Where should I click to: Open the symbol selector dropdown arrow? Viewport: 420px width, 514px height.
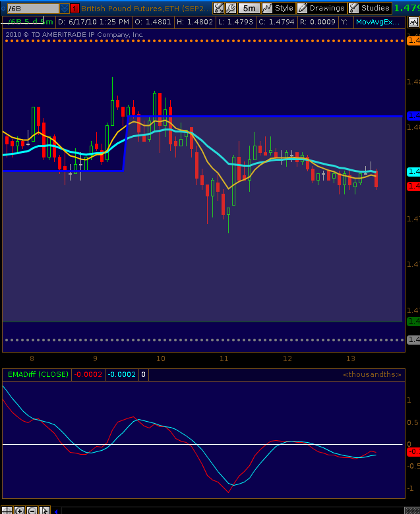(x=65, y=8)
